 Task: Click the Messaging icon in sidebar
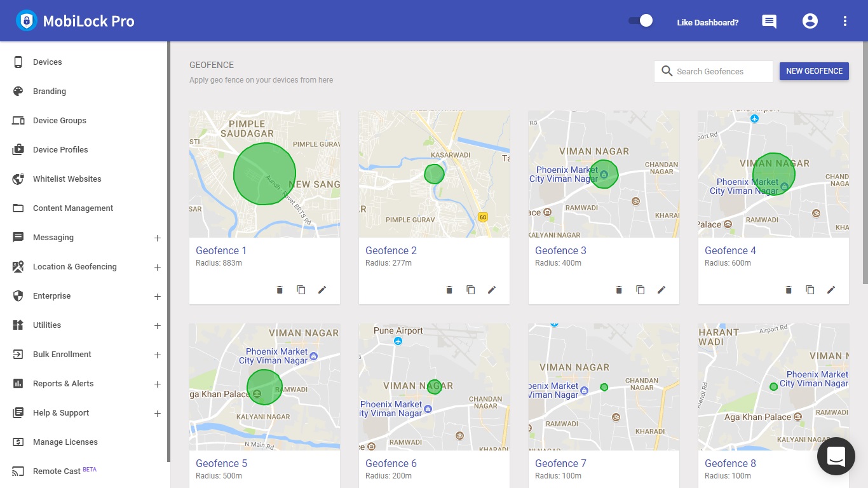[x=18, y=238]
